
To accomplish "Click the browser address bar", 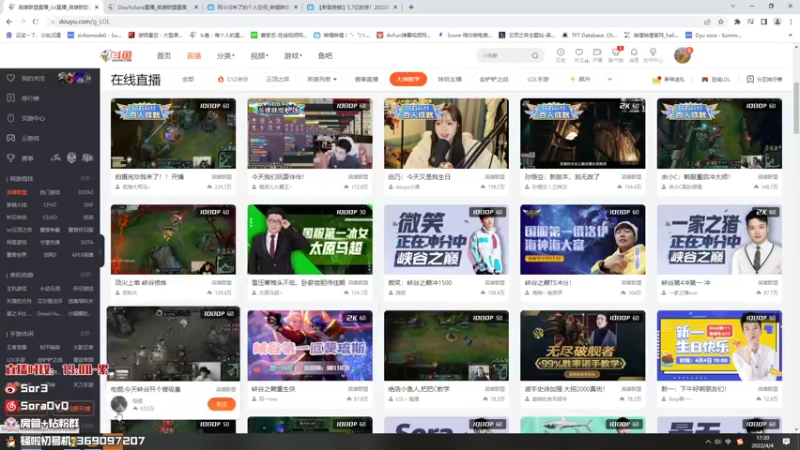I will coord(378,22).
